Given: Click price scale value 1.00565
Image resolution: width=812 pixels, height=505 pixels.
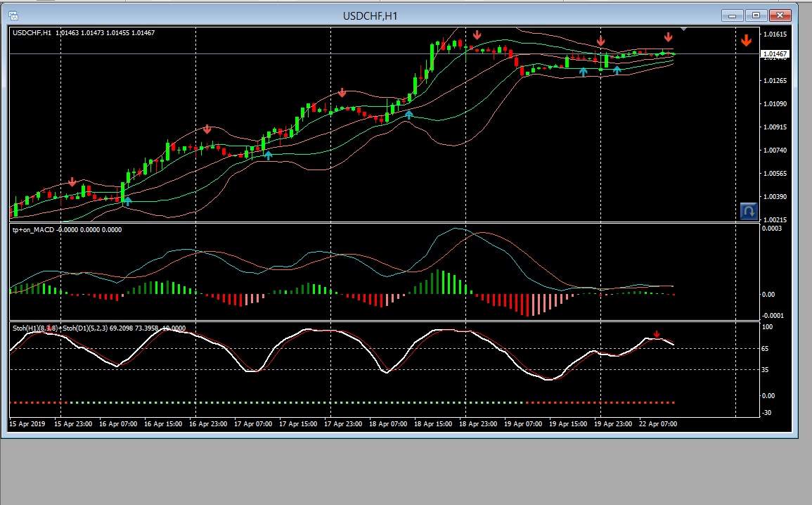Looking at the screenshot, I should click(775, 174).
